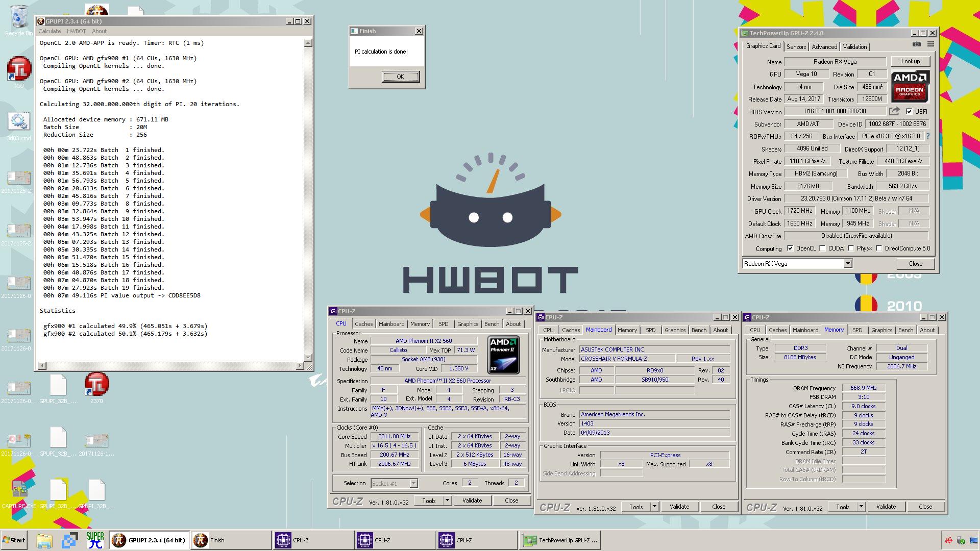Open Caches tab in the CPU-Z CPU window

364,324
